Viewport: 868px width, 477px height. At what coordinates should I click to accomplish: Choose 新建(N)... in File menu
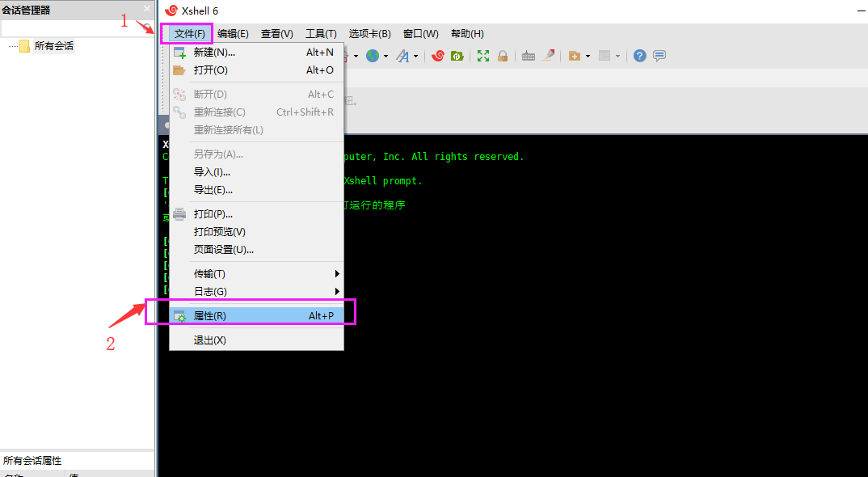[256, 52]
